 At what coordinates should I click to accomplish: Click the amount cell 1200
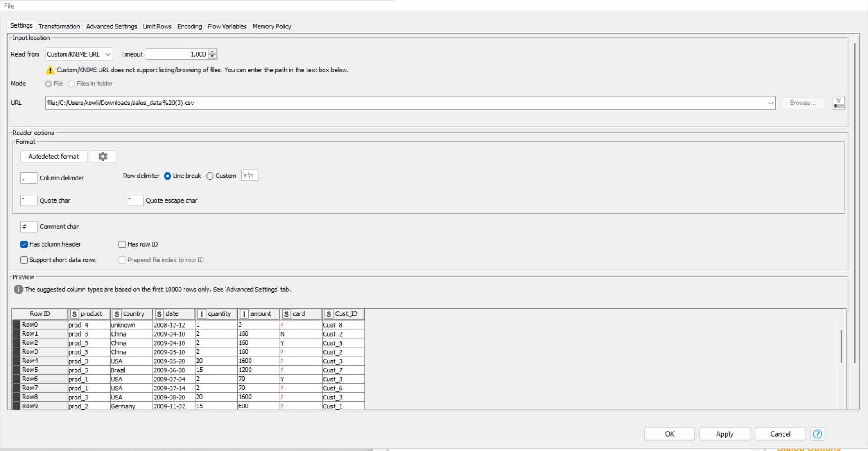point(259,370)
